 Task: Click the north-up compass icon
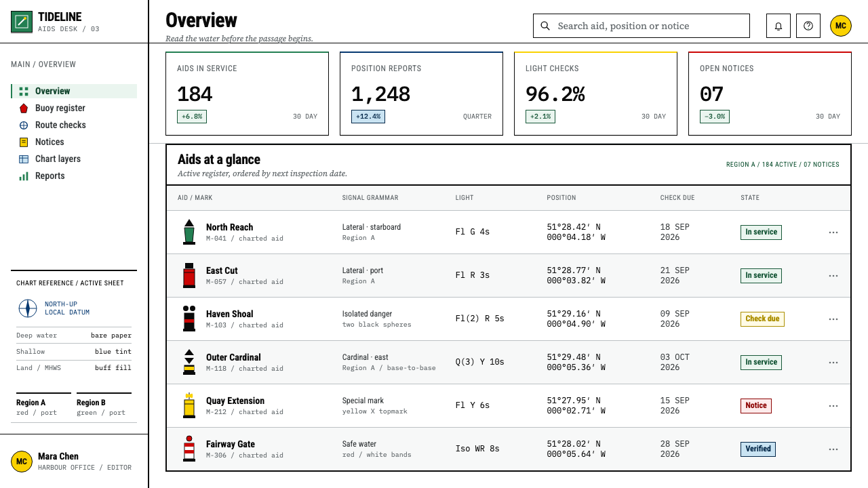(x=27, y=308)
